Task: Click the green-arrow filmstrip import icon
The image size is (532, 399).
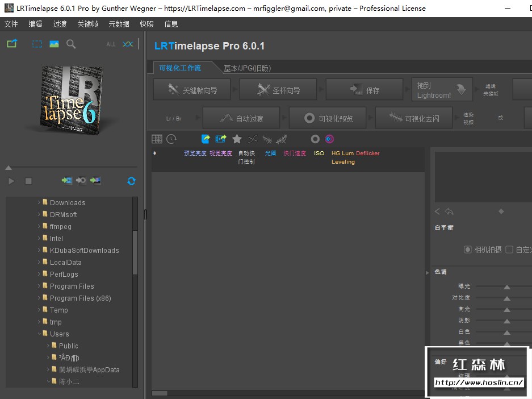Action: pyautogui.click(x=67, y=181)
